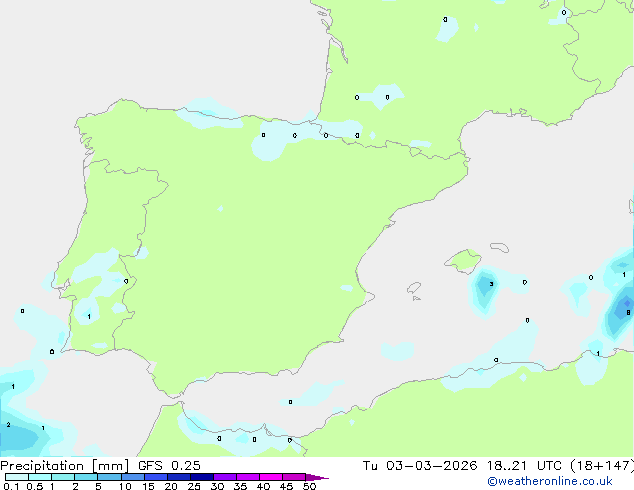Click the 35–40 mm legend color box
This screenshot has height=490, width=634.
coord(248,477)
